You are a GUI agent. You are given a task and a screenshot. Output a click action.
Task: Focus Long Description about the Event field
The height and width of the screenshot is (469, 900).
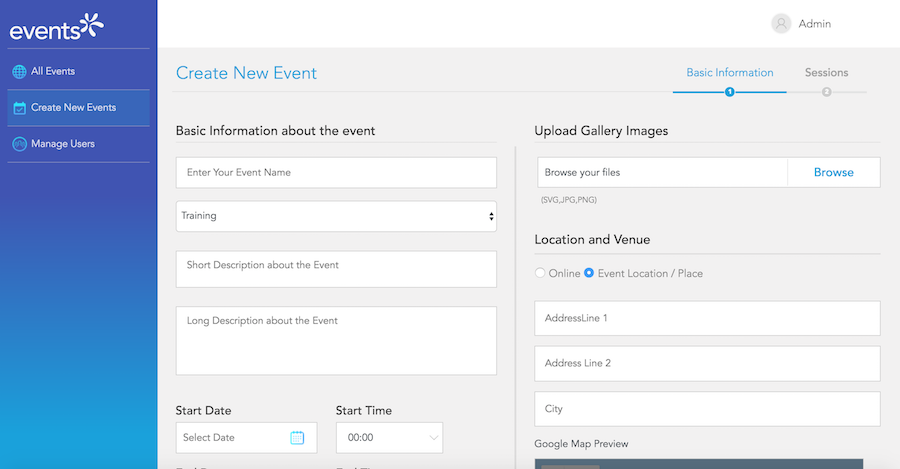(336, 340)
